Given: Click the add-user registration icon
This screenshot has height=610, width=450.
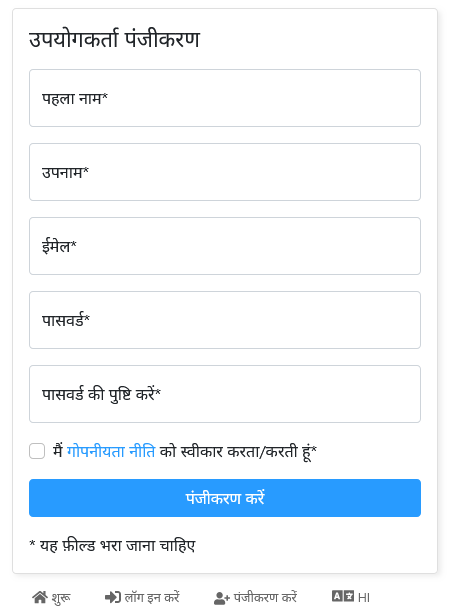Looking at the screenshot, I should (x=222, y=598).
